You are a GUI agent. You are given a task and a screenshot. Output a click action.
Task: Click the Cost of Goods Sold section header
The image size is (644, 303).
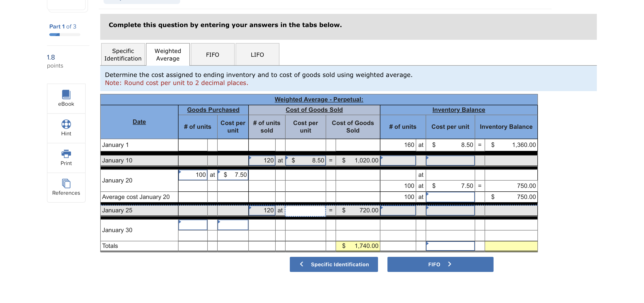coord(314,110)
